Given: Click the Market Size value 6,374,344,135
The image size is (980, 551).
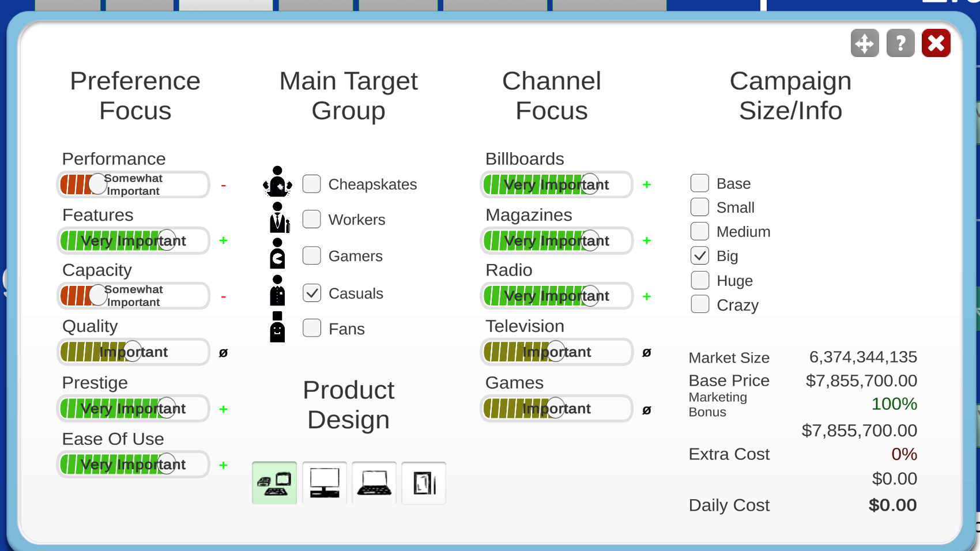Looking at the screenshot, I should 863,357.
